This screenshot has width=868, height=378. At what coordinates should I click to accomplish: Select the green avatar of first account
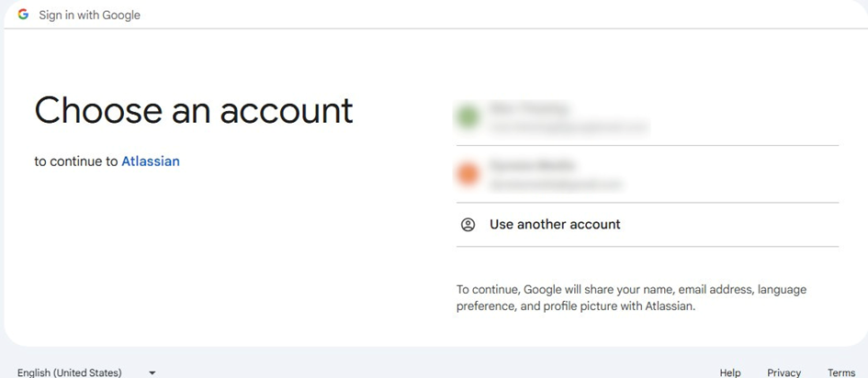coord(468,117)
